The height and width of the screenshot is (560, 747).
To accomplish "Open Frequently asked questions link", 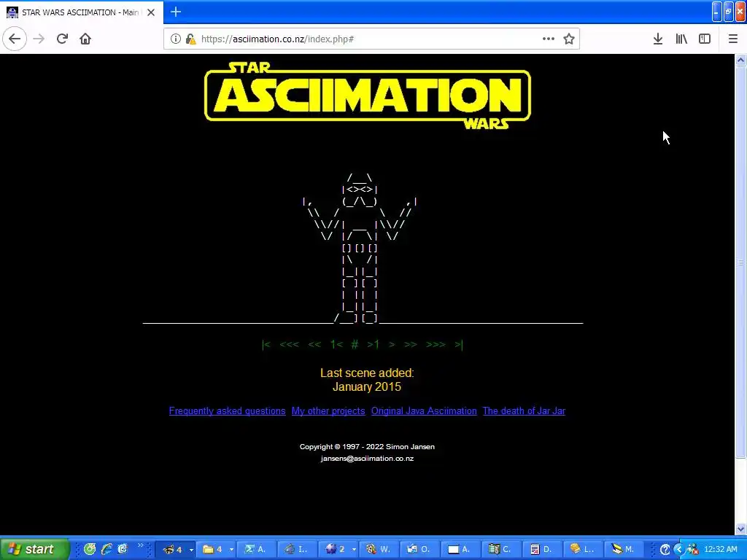I will coord(228,411).
